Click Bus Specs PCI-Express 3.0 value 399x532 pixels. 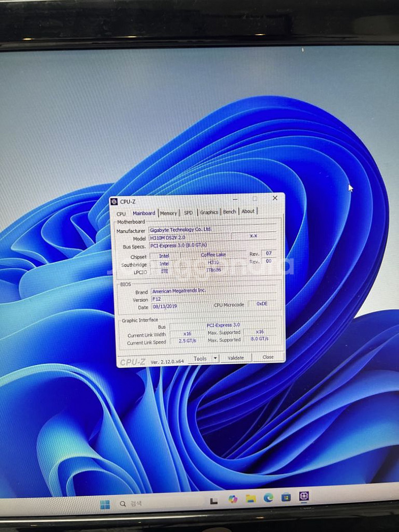213,245
